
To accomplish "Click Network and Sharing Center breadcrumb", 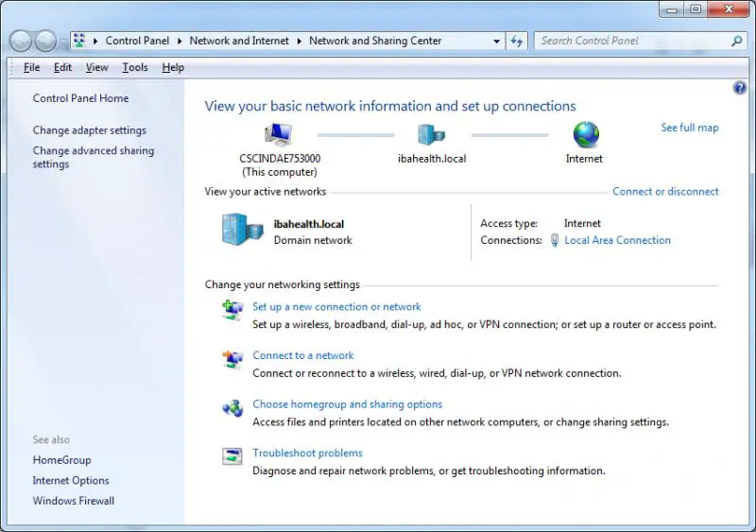I will [375, 41].
